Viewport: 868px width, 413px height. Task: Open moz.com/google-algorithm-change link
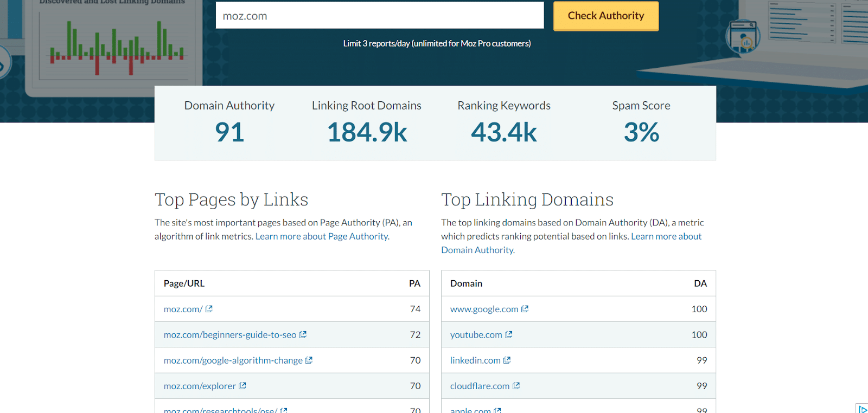(233, 360)
